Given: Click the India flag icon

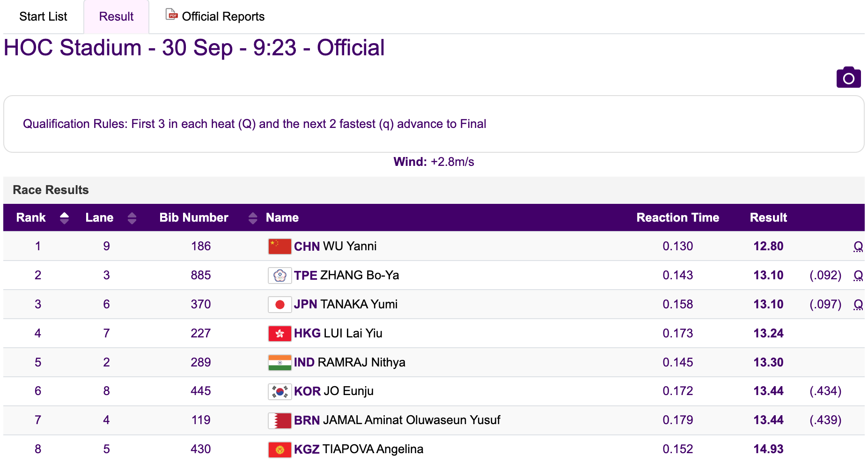Looking at the screenshot, I should click(280, 362).
